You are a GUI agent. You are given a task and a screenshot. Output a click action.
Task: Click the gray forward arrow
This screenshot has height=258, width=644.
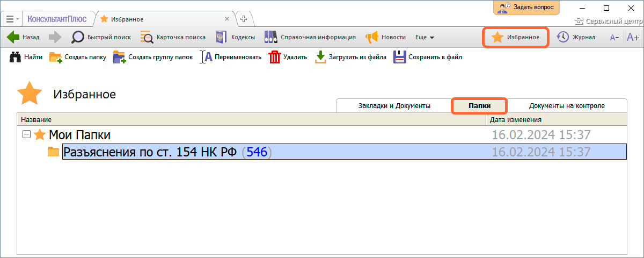point(55,37)
